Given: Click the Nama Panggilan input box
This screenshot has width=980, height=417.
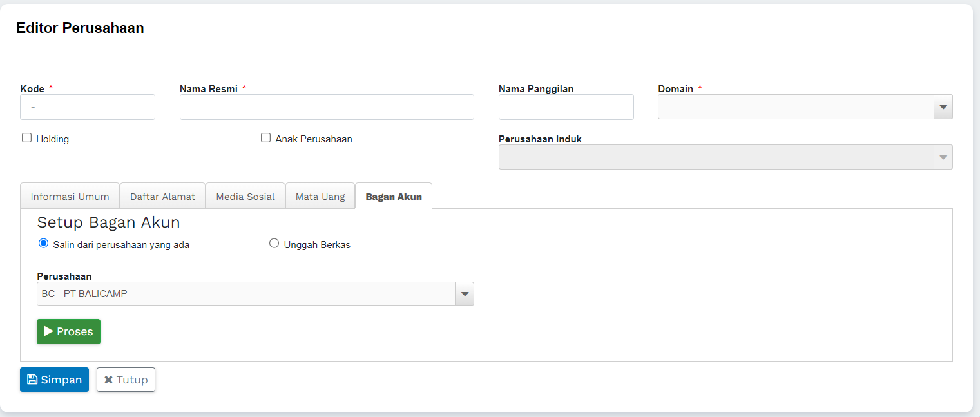Looking at the screenshot, I should (x=566, y=107).
